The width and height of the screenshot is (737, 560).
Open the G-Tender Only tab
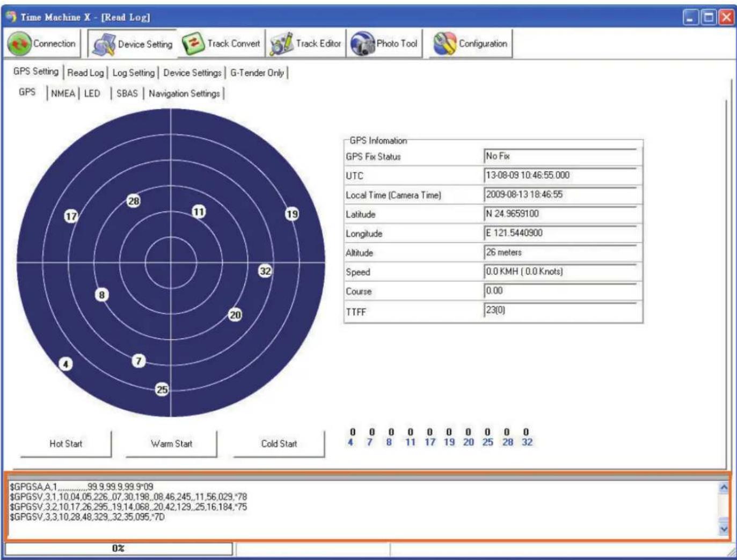point(257,72)
